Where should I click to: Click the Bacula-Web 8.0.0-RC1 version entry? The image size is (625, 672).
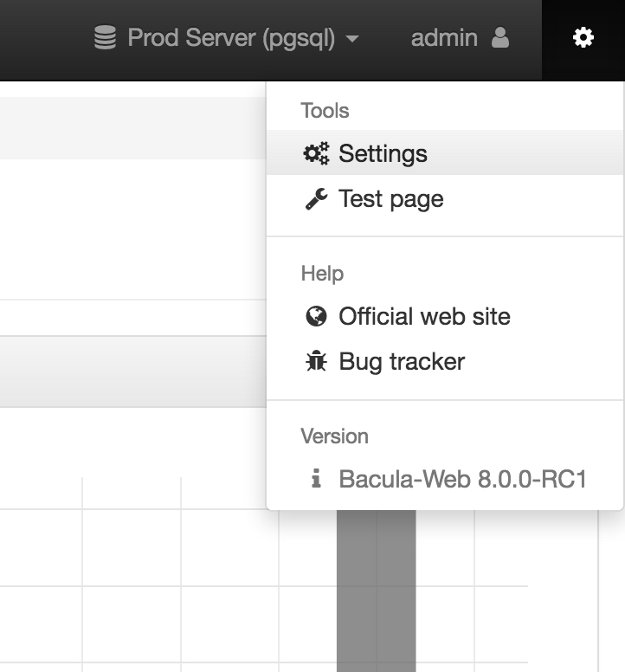463,479
